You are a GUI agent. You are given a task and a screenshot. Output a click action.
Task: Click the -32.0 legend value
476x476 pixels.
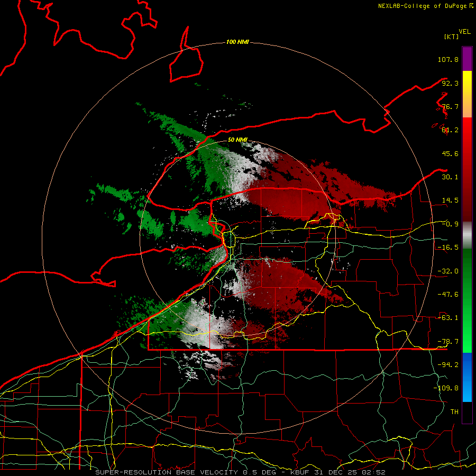(448, 271)
